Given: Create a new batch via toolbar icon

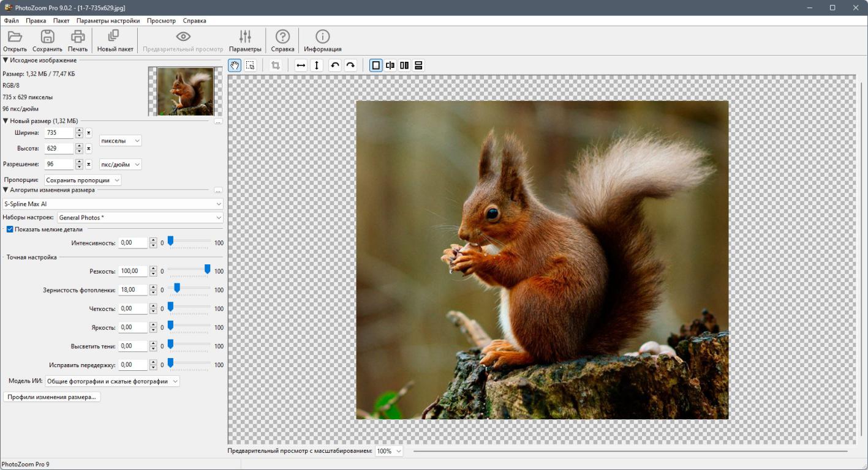Looking at the screenshot, I should tap(115, 37).
